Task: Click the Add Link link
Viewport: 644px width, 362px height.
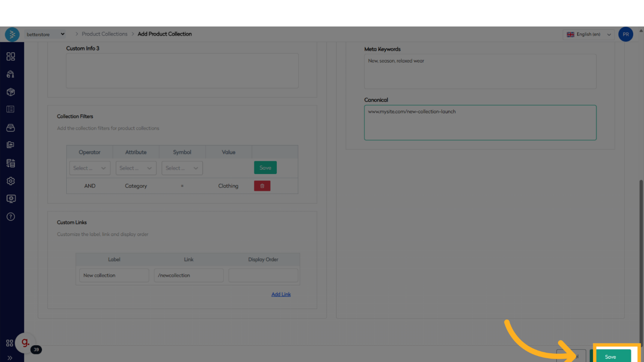Action: (281, 294)
